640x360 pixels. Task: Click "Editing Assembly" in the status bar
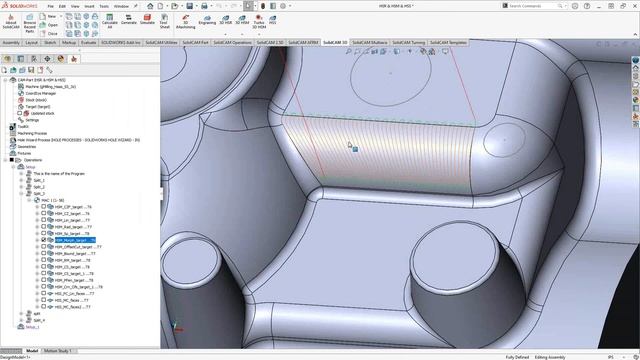(550, 357)
